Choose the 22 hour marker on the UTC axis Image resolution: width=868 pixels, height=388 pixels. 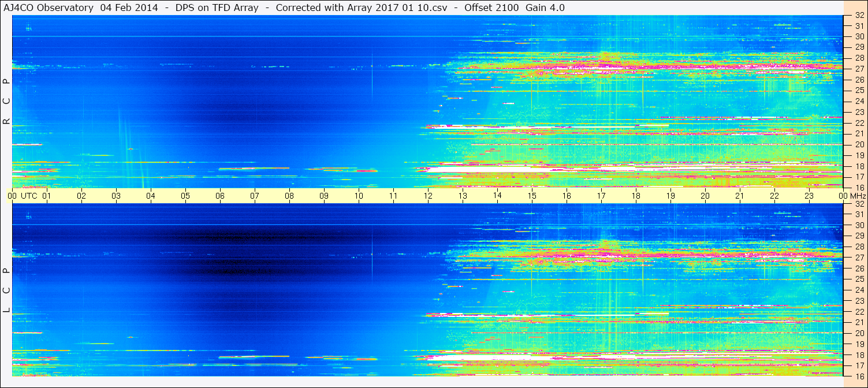click(774, 196)
